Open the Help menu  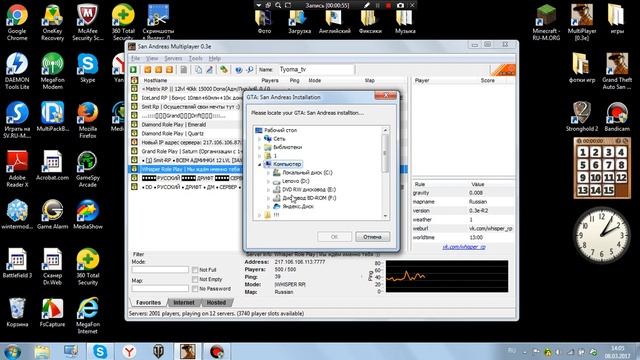(215, 58)
